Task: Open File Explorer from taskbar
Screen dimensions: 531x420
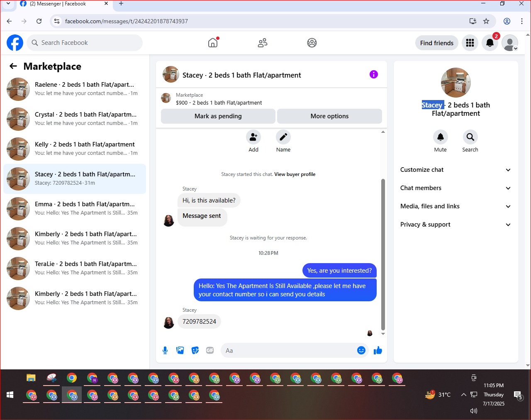Action: [31, 378]
